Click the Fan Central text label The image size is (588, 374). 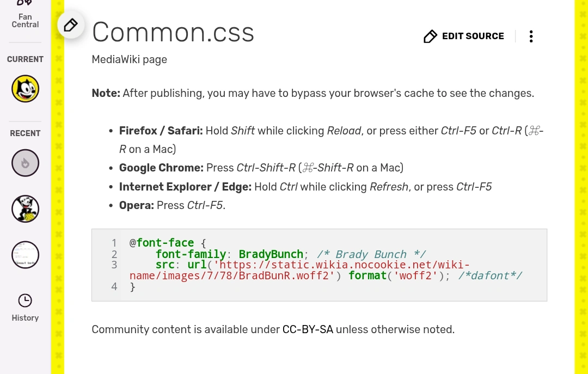[25, 21]
